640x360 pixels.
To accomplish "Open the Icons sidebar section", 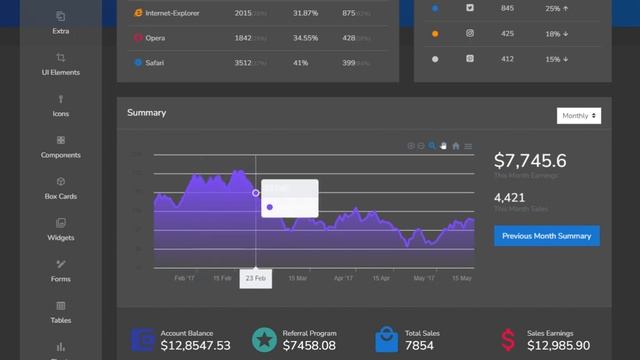I will click(60, 106).
